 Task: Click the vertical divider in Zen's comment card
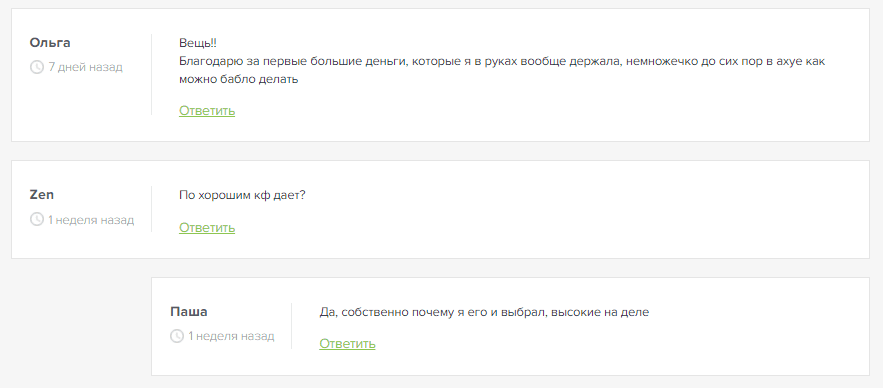pos(151,209)
